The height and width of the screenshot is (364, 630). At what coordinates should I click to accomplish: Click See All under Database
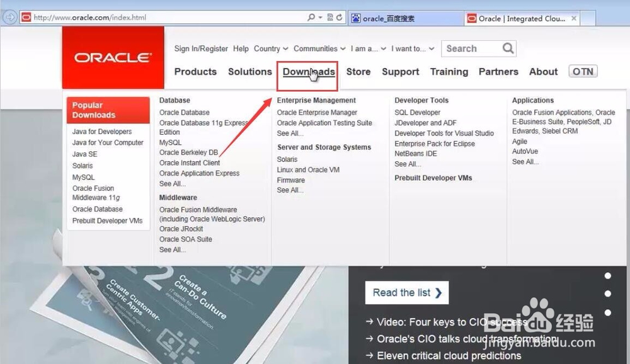pyautogui.click(x=173, y=184)
